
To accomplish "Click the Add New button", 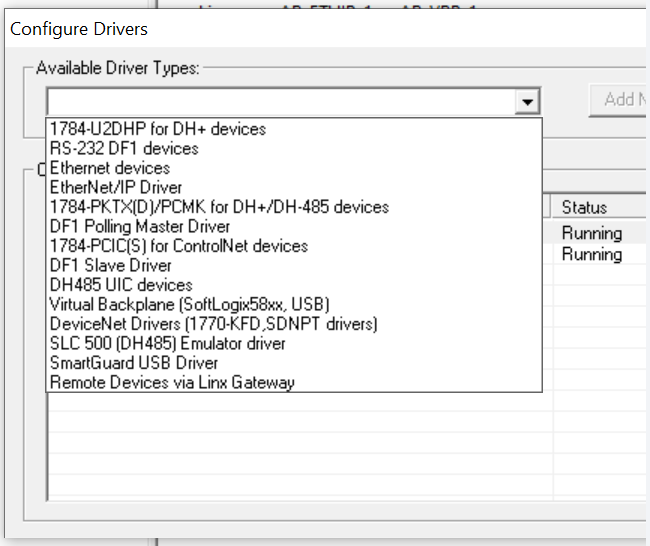I will point(619,100).
